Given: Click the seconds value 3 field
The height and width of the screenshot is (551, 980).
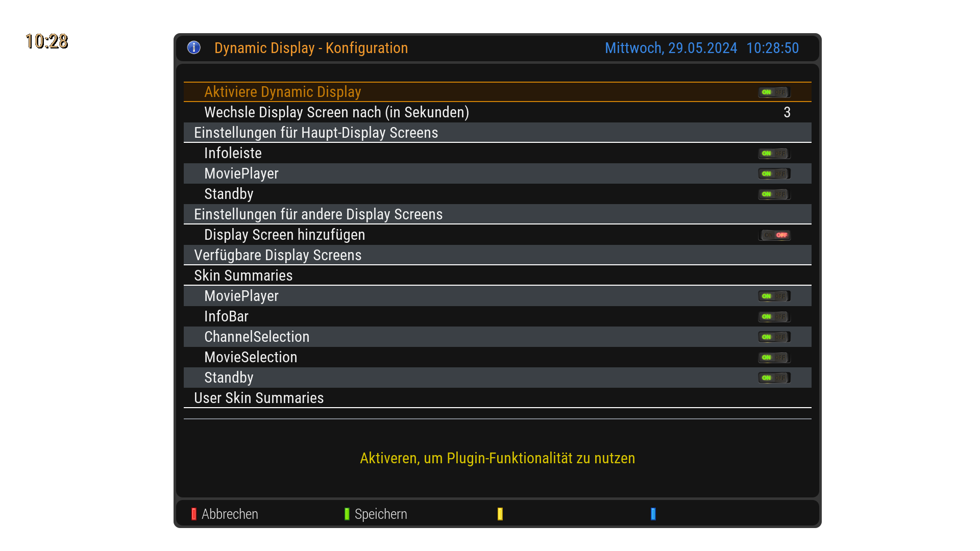Looking at the screenshot, I should [x=787, y=112].
